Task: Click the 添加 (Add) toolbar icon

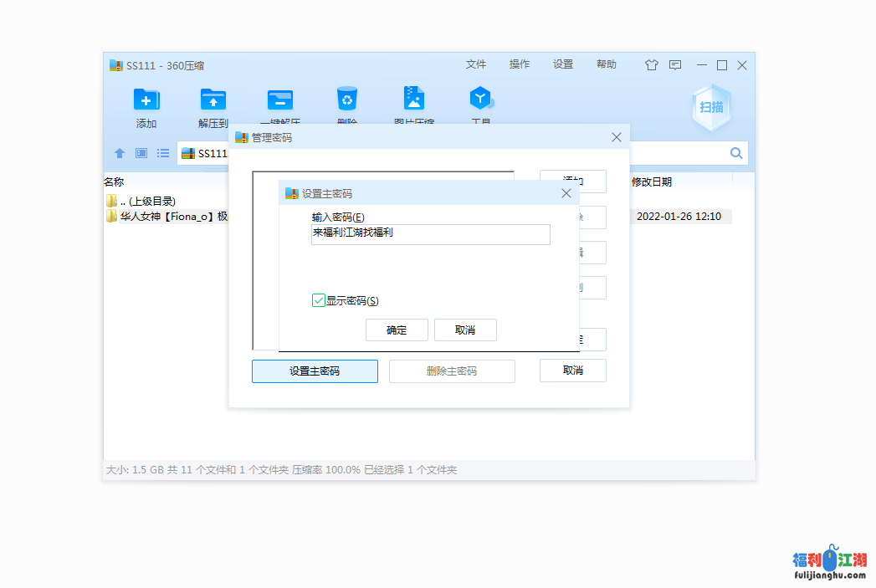Action: [146, 100]
